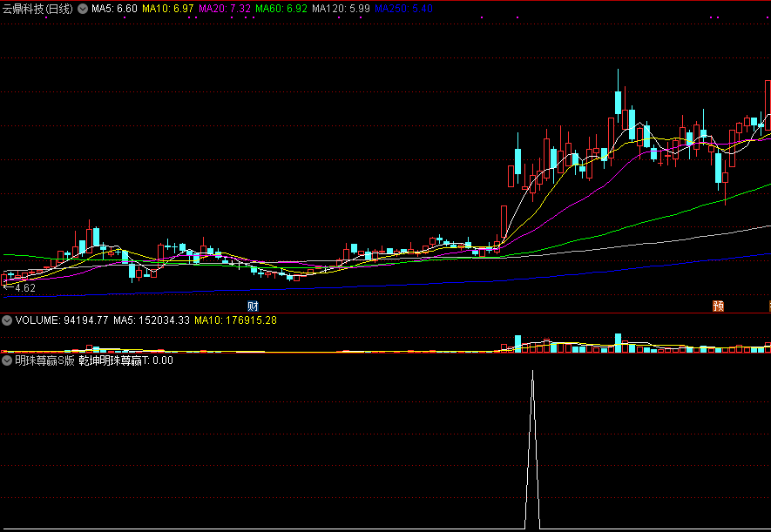Click the magenta MA20: 7.32 label

click(x=225, y=9)
